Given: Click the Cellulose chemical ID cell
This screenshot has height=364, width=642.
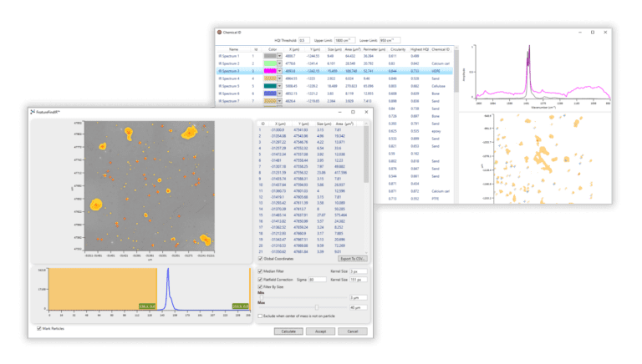Looking at the screenshot, I should 438,86.
